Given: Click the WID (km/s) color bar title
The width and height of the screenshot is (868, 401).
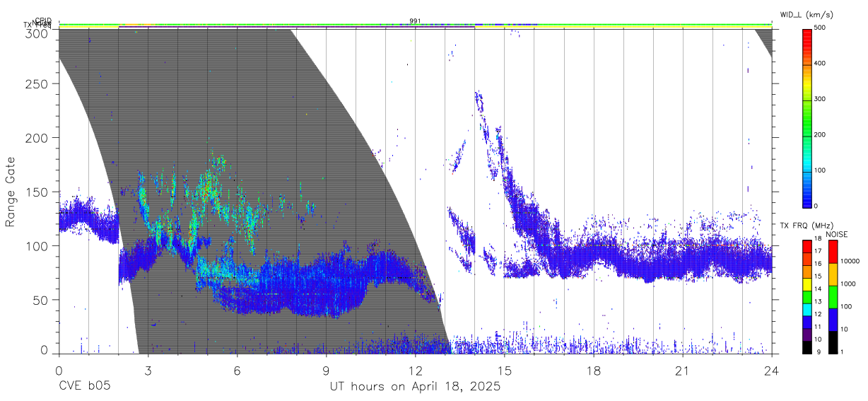Looking at the screenshot, I should 807,14.
